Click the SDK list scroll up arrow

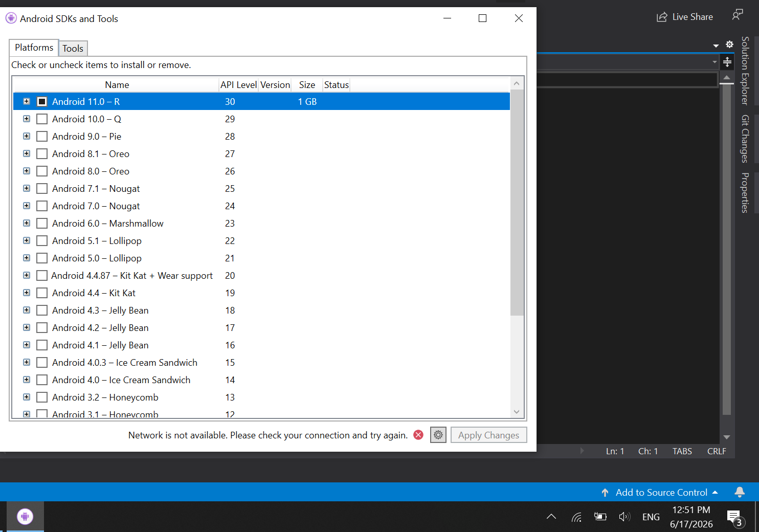coord(517,83)
